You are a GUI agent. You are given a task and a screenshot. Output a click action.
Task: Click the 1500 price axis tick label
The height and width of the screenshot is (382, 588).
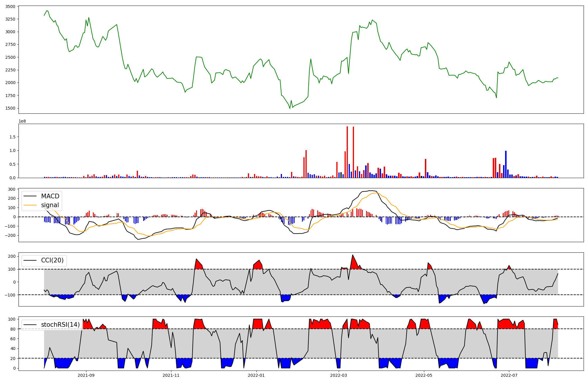10,108
